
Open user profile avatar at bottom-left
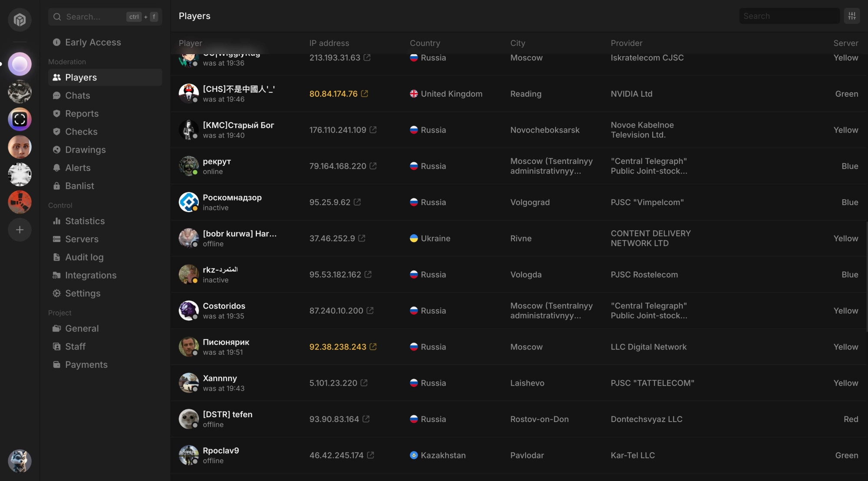(20, 461)
